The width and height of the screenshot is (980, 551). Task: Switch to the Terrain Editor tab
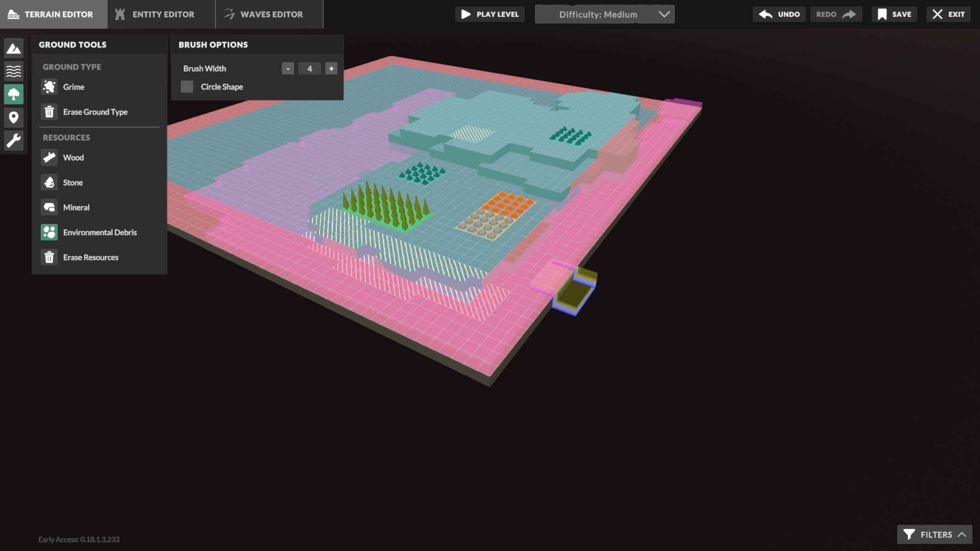pyautogui.click(x=54, y=14)
